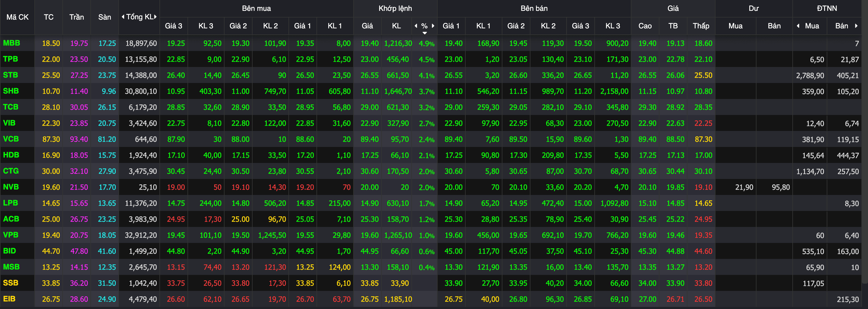
Task: Open the MSB stock ticker
Action: tap(11, 267)
